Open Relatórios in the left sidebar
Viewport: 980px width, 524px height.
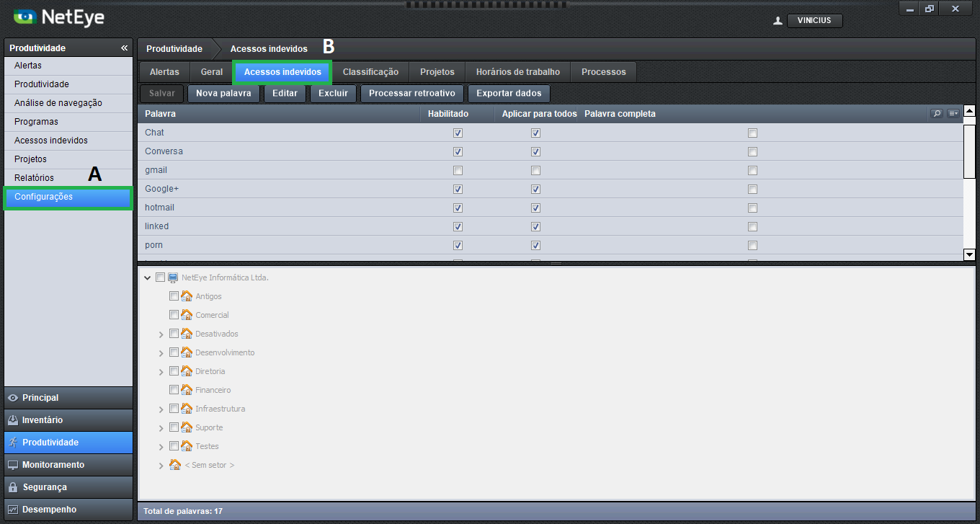pos(34,178)
